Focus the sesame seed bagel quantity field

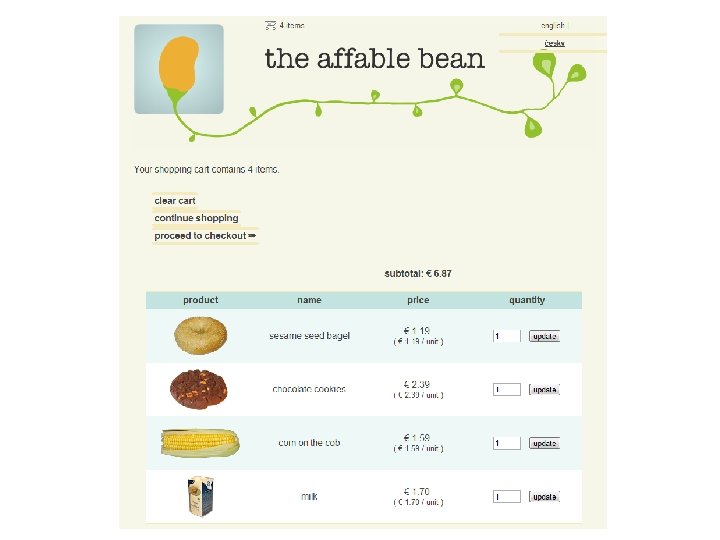tap(507, 336)
